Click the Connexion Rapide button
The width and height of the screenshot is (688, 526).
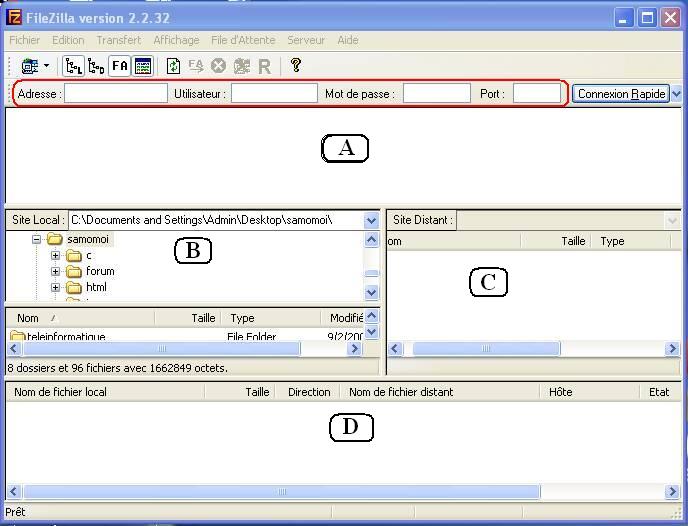(621, 94)
